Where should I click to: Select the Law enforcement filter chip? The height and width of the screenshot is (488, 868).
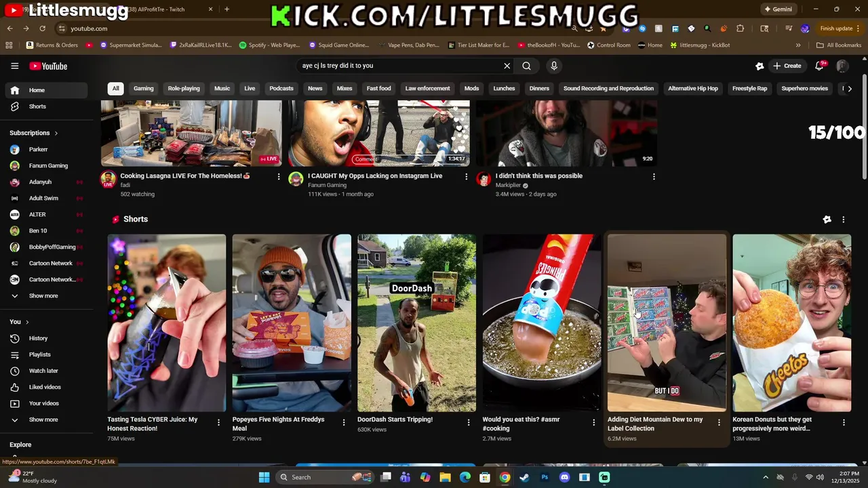[x=427, y=88]
